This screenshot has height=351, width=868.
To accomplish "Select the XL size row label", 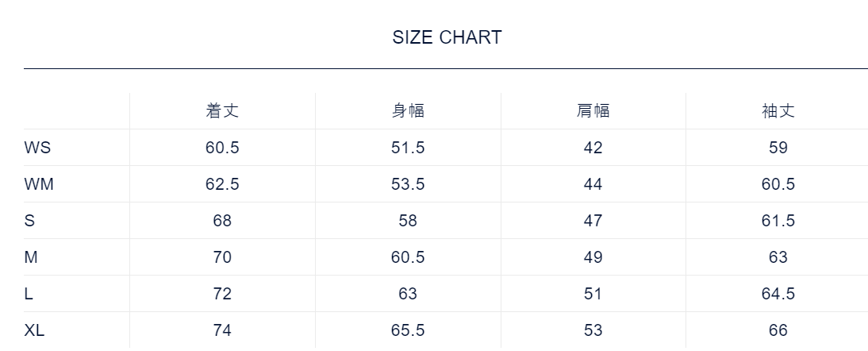I will 34,330.
